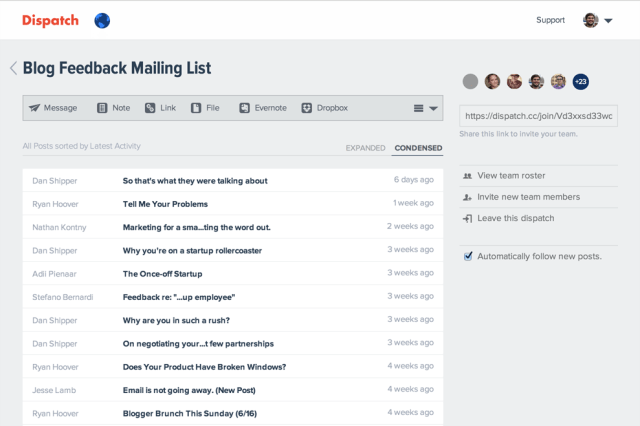Click the Link attachment icon
The height and width of the screenshot is (426, 640).
pos(150,108)
